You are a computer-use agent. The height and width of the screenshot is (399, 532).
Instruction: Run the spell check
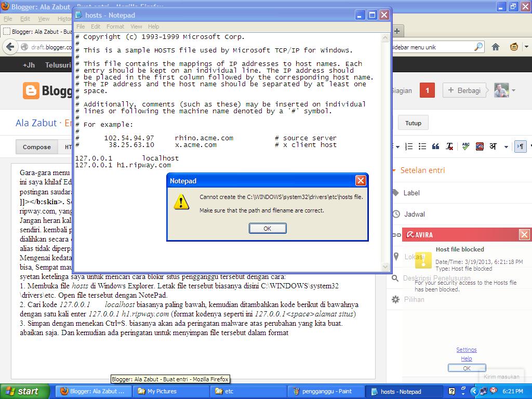465,147
